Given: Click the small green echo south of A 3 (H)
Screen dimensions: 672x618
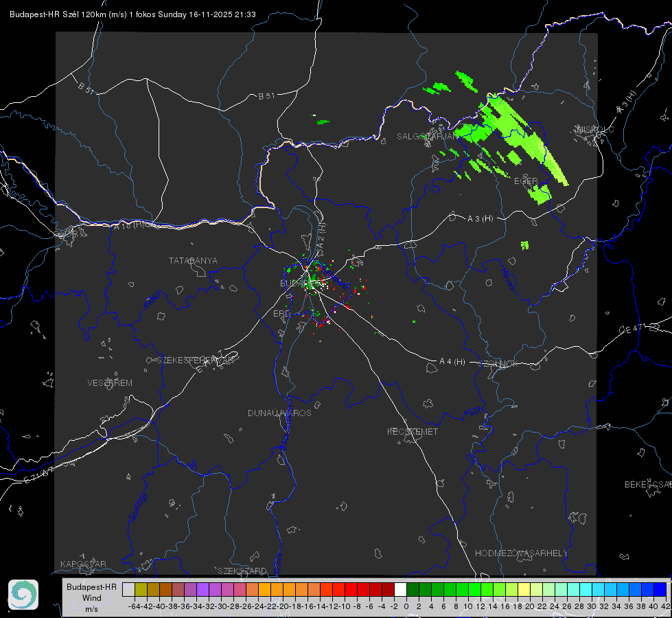Looking at the screenshot, I should 524,245.
